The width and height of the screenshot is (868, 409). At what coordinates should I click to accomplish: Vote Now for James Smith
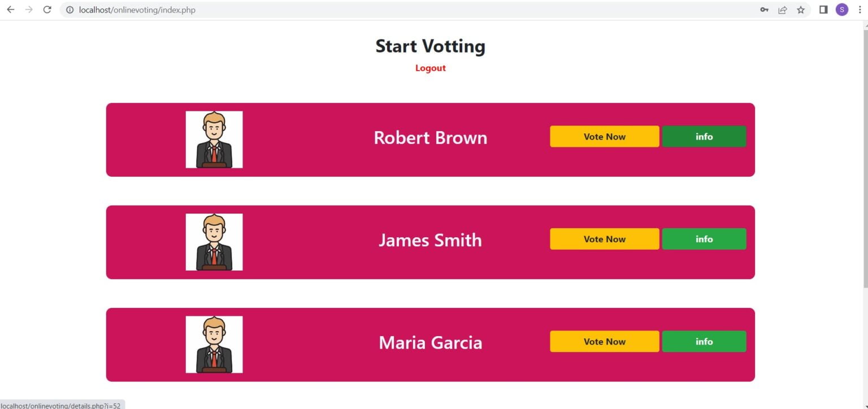click(604, 239)
